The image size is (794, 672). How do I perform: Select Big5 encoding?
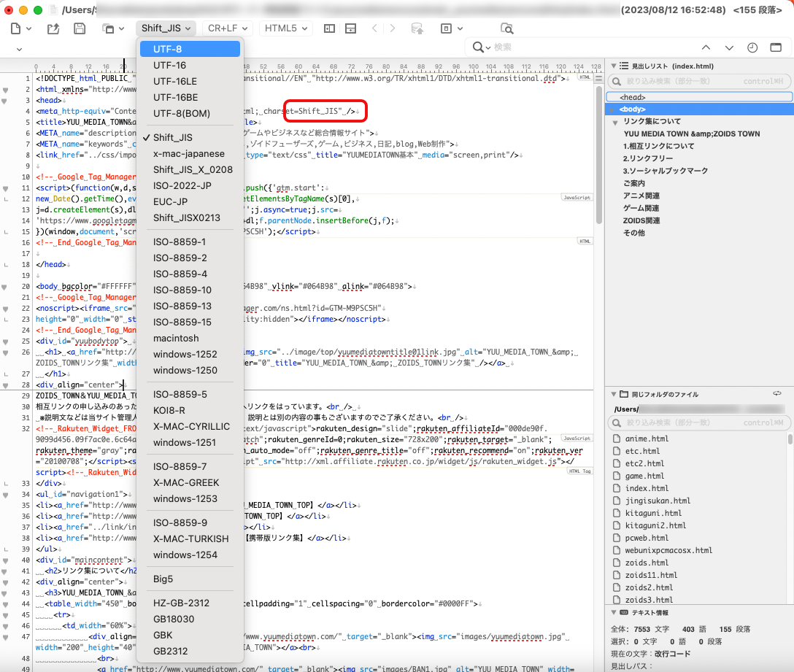click(x=190, y=579)
